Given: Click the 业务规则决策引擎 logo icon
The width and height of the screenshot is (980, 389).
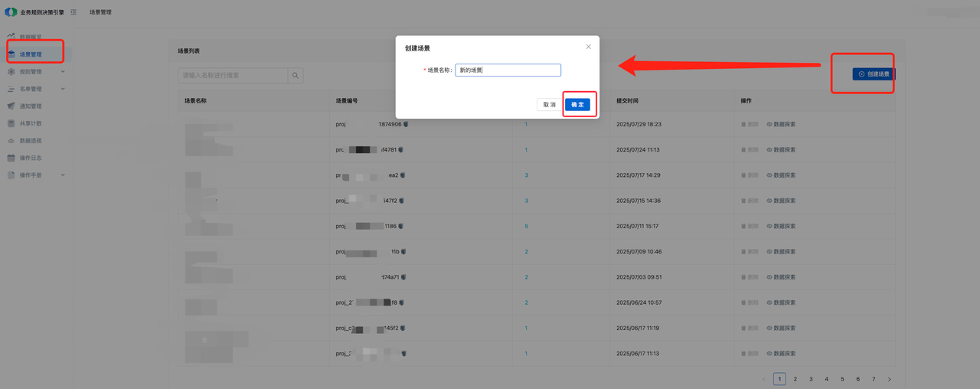Looking at the screenshot, I should 11,12.
